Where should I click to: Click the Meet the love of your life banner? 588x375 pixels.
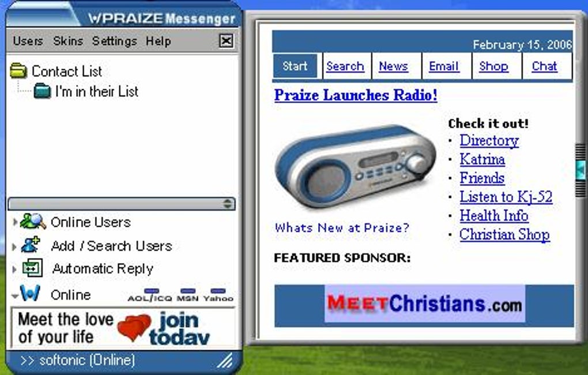click(123, 328)
